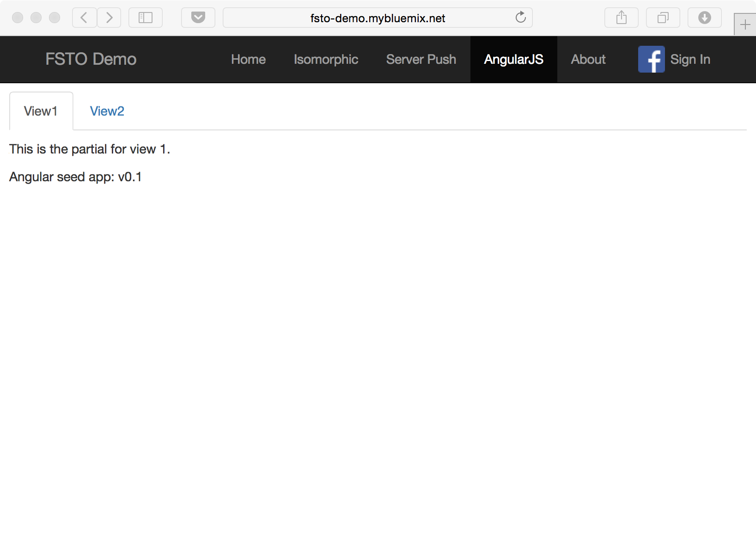Go back to the previous page
Viewport: 756px width, 553px height.
point(84,18)
